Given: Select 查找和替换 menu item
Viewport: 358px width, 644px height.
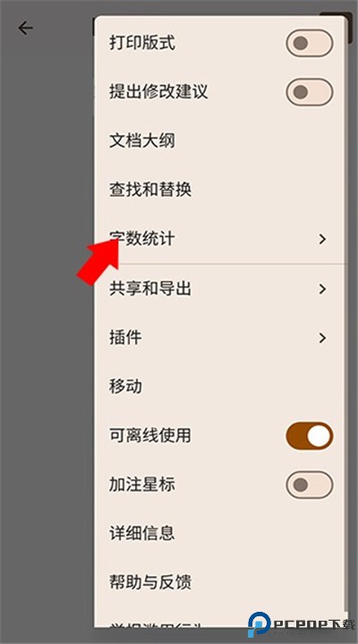Looking at the screenshot, I should pyautogui.click(x=220, y=190).
